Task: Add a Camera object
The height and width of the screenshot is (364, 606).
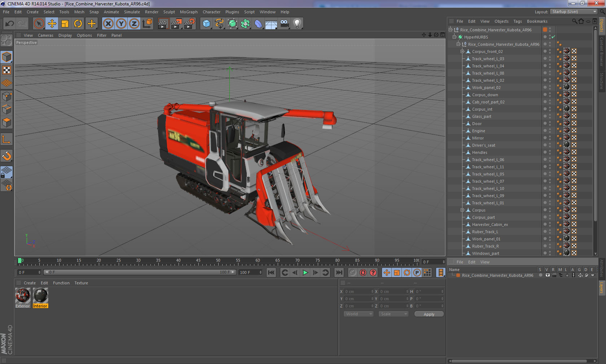Action: pyautogui.click(x=284, y=24)
